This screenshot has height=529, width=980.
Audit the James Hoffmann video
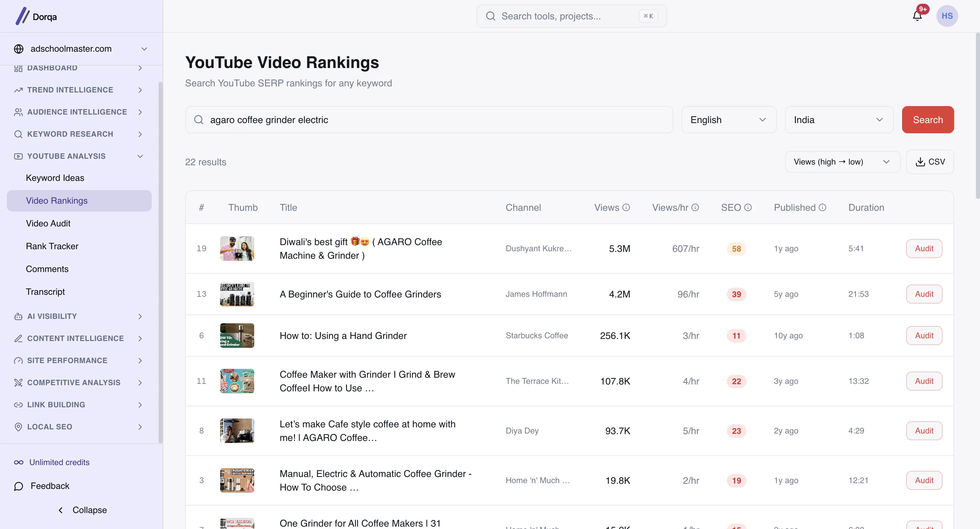pyautogui.click(x=924, y=294)
